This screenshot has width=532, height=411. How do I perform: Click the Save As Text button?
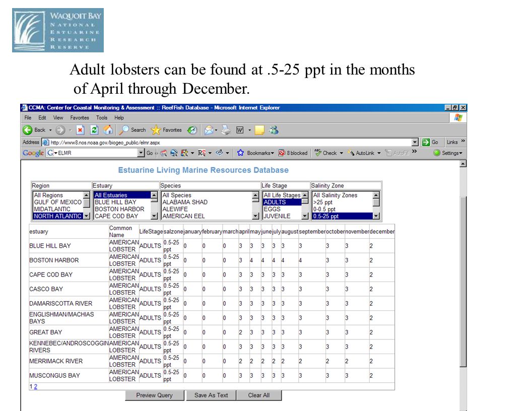[211, 395]
